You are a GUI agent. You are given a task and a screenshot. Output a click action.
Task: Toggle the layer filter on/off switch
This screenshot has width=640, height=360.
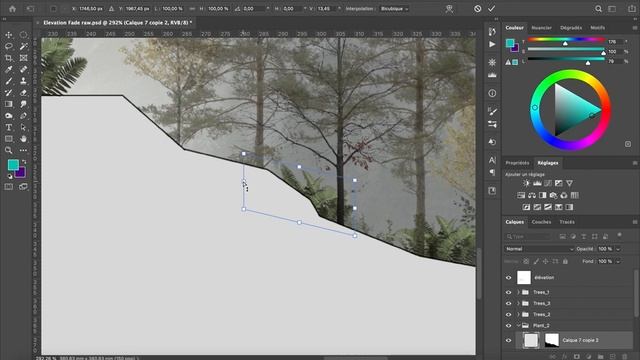619,235
